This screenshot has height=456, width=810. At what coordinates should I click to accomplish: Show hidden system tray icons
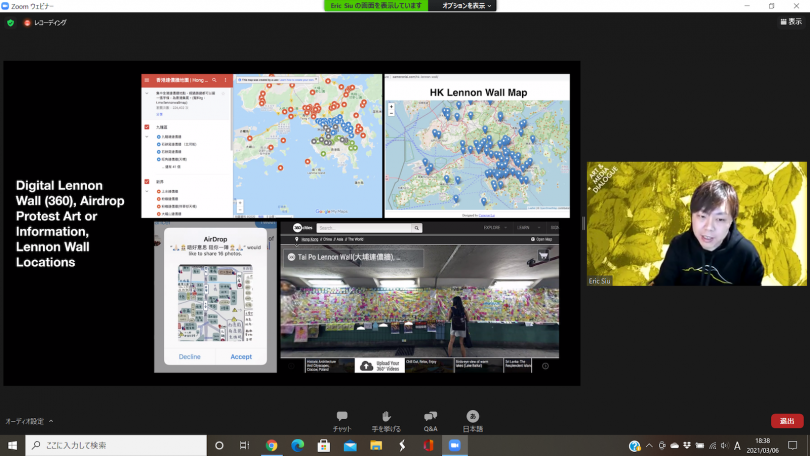click(649, 445)
